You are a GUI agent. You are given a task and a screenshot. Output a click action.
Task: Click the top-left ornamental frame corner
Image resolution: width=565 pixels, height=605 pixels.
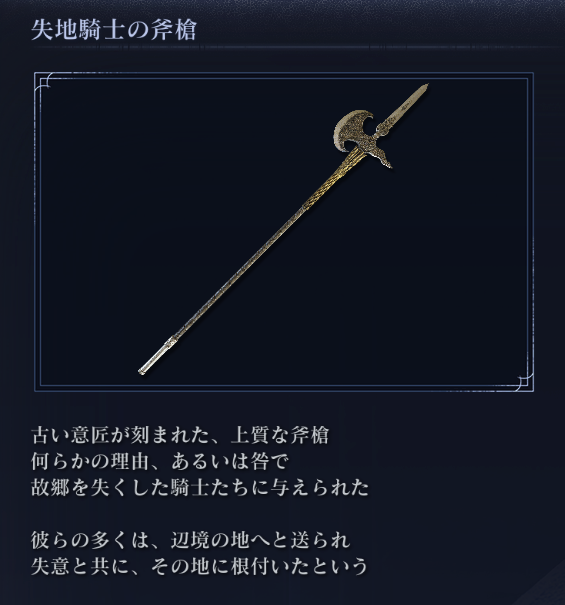[44, 82]
